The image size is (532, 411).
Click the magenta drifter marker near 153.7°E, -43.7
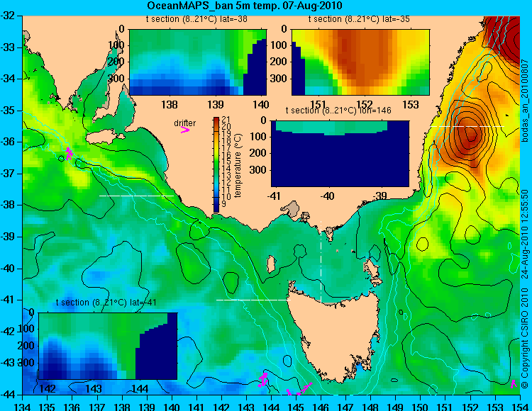pyautogui.click(x=514, y=384)
